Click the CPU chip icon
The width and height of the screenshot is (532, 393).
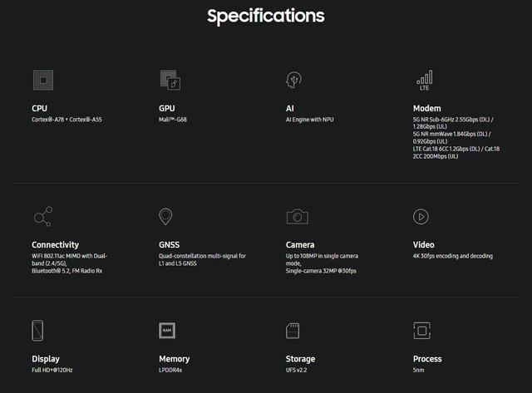(x=42, y=80)
